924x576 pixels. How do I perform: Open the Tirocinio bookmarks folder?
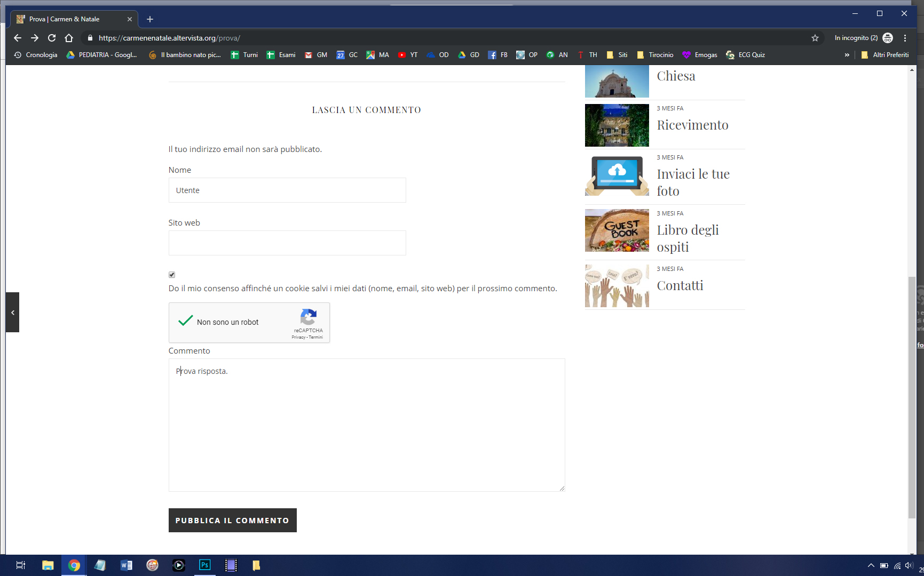(655, 55)
